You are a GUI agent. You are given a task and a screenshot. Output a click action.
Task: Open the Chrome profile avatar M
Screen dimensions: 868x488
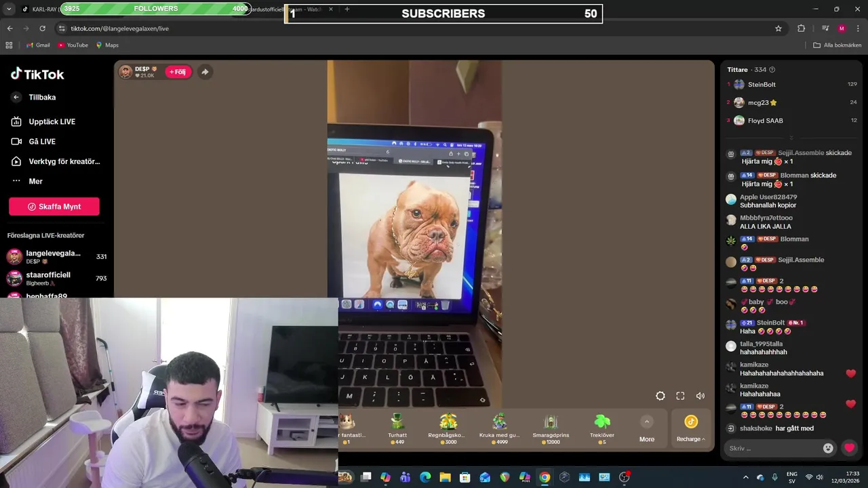coord(842,28)
